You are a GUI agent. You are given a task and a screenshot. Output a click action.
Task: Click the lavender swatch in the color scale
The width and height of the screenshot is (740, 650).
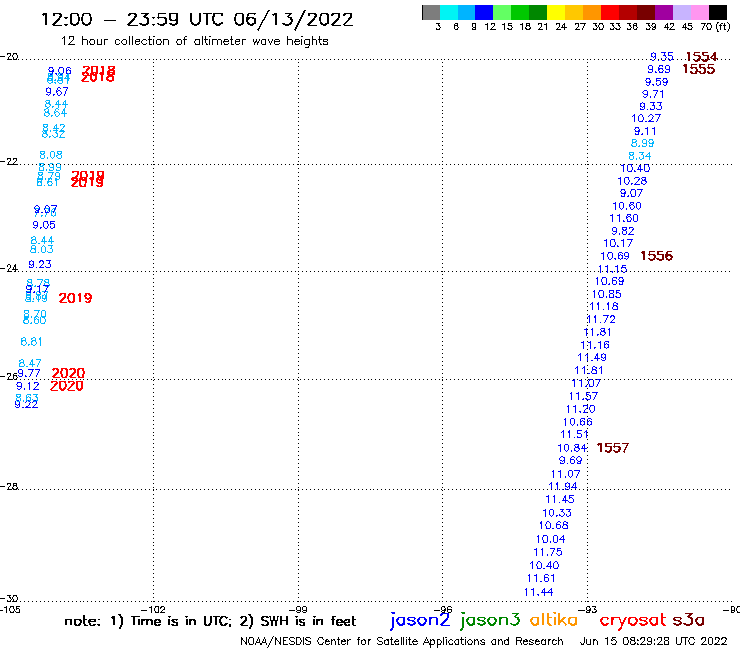pyautogui.click(x=681, y=12)
